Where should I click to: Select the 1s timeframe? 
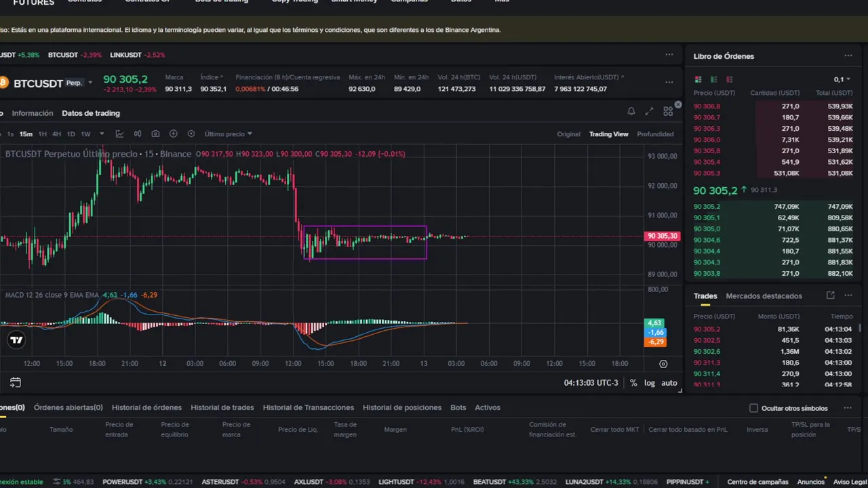tap(10, 134)
